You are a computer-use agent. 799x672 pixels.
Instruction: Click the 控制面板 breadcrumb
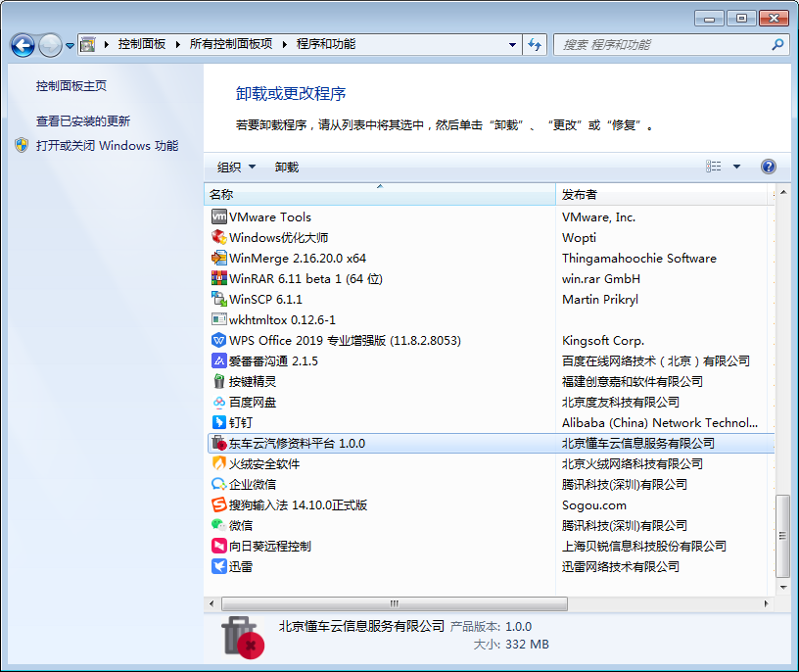click(x=142, y=44)
